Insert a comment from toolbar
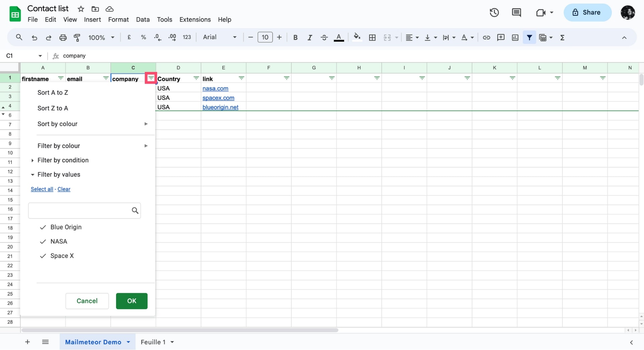 (501, 37)
